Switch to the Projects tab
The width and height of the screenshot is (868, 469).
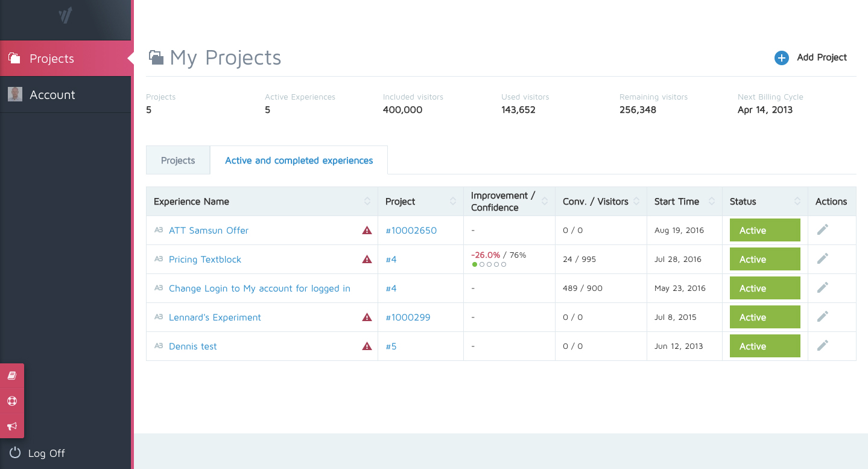click(x=178, y=161)
